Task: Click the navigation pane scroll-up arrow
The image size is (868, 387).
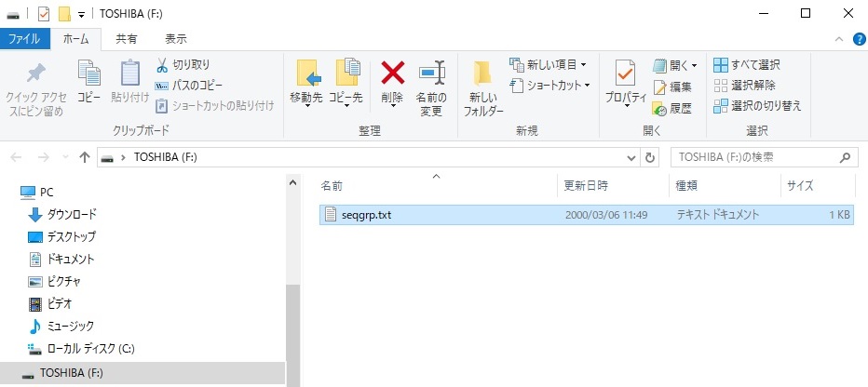Action: 292,182
